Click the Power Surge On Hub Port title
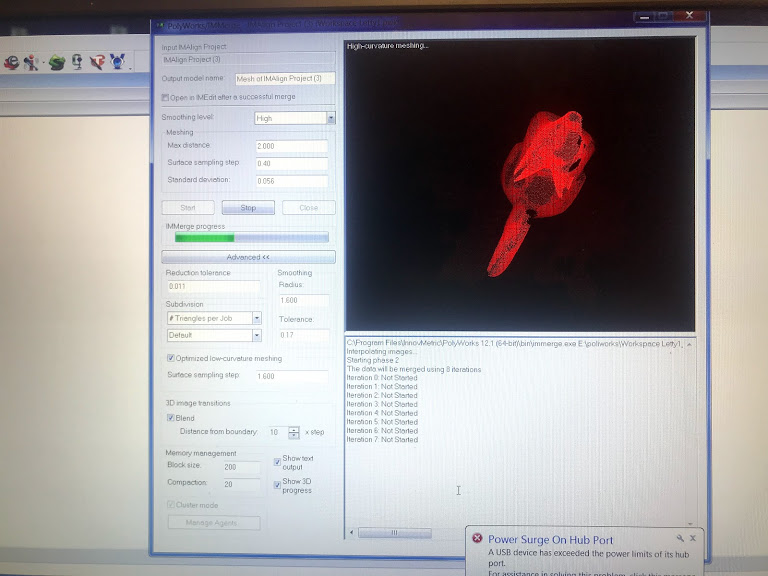 tap(551, 540)
